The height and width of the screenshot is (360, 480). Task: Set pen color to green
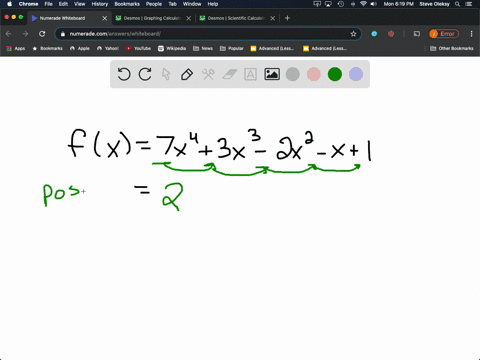point(335,74)
